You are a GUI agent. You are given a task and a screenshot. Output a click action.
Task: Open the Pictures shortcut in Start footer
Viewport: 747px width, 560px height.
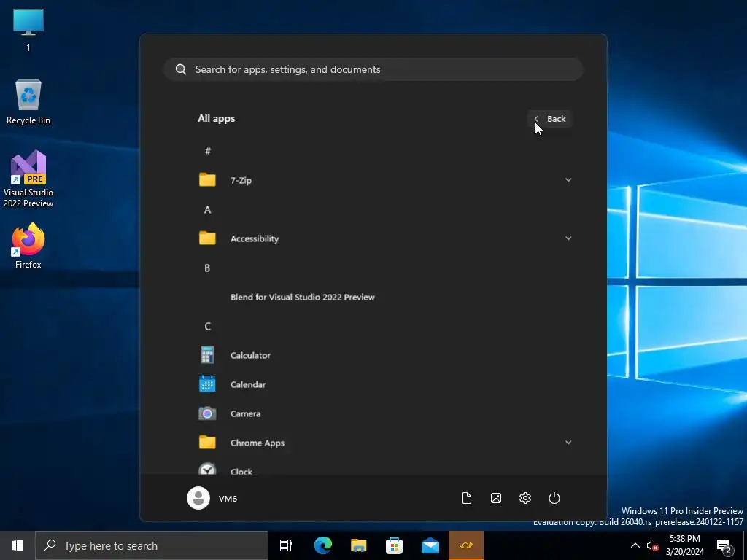(x=496, y=498)
